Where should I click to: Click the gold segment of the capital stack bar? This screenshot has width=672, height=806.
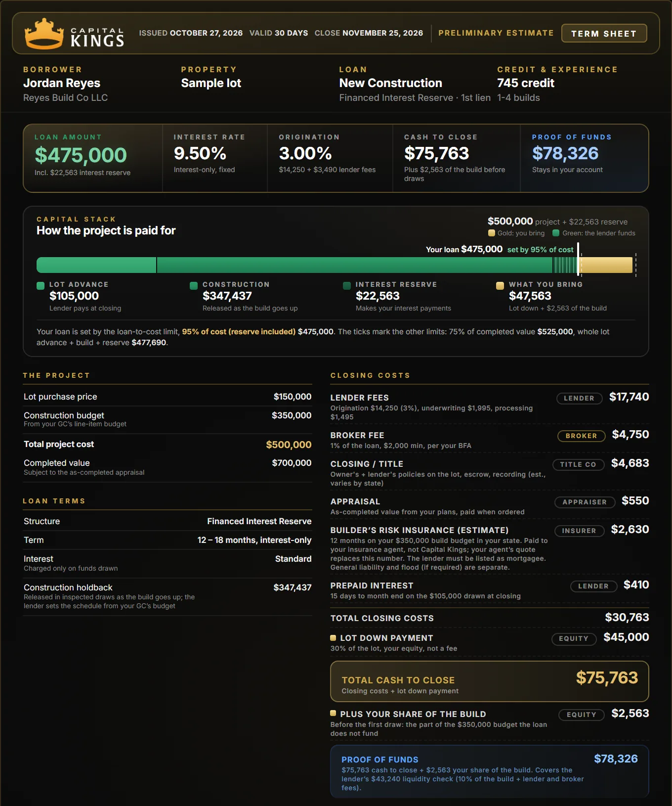click(x=605, y=265)
